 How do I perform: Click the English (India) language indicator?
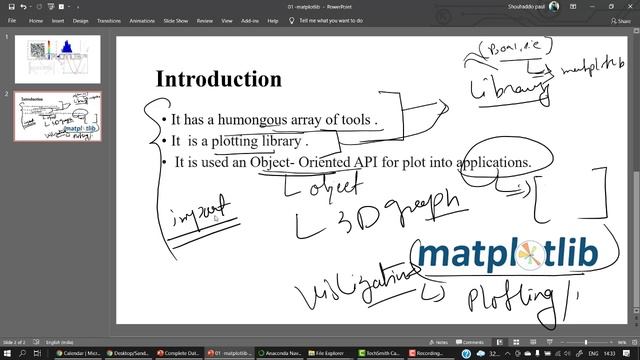tap(60, 342)
